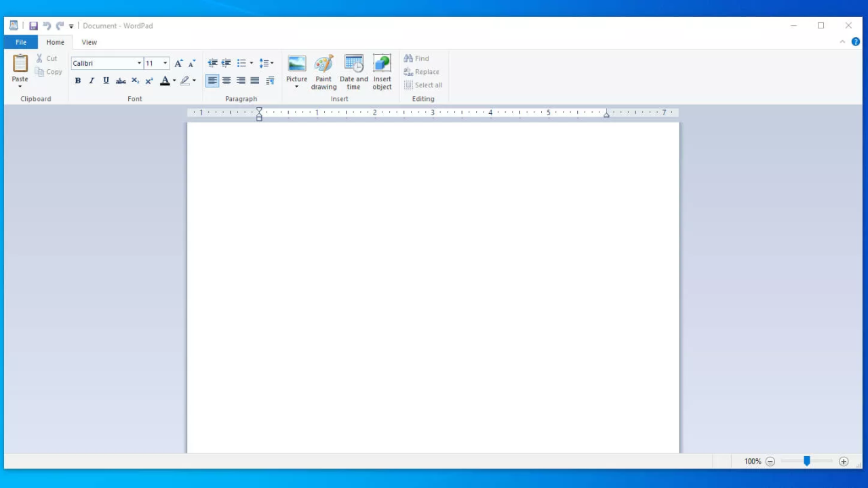This screenshot has width=868, height=488.
Task: Open the Line spacing dropdown
Action: [x=267, y=63]
